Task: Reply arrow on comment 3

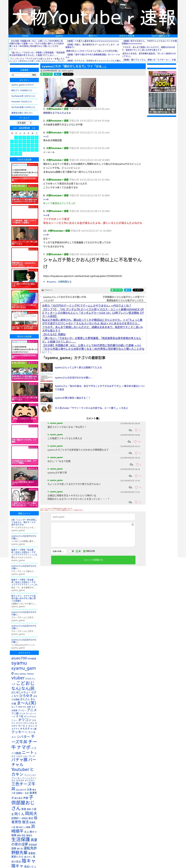Action: coord(130,453)
